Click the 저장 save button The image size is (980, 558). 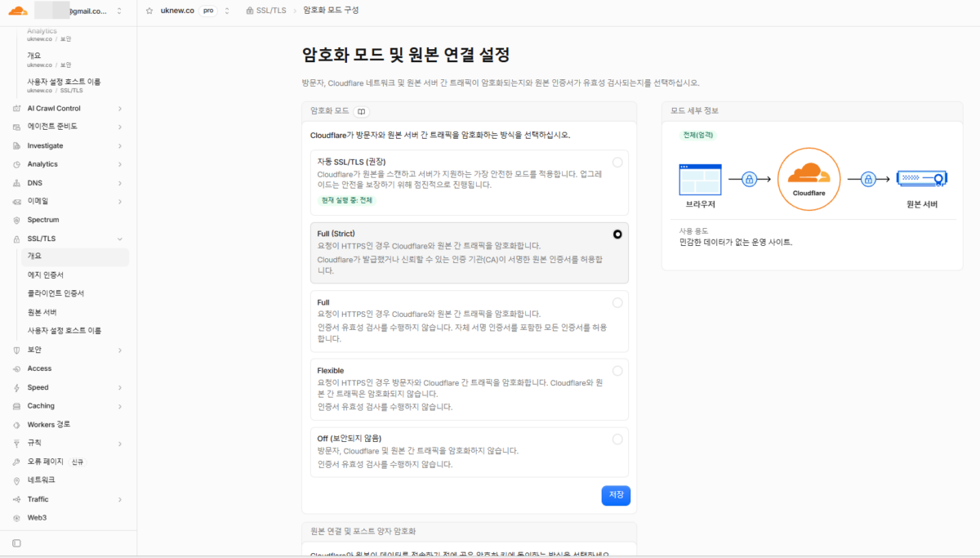(x=616, y=496)
